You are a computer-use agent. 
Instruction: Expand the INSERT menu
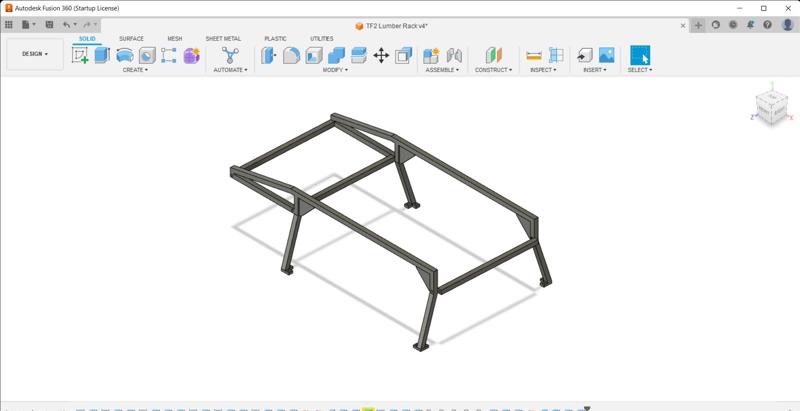coord(595,70)
